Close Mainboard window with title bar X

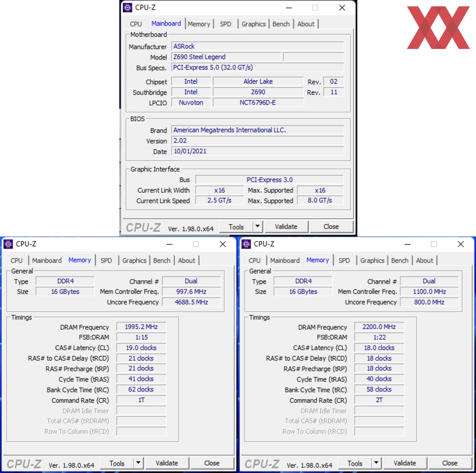tap(342, 8)
